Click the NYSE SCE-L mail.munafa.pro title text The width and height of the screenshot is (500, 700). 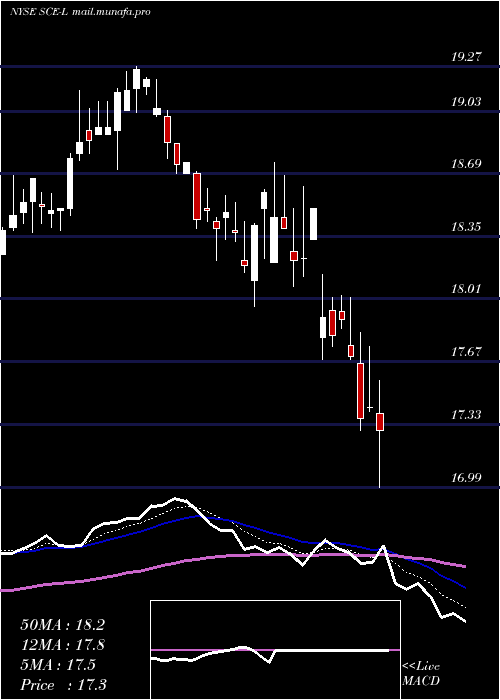pyautogui.click(x=80, y=12)
